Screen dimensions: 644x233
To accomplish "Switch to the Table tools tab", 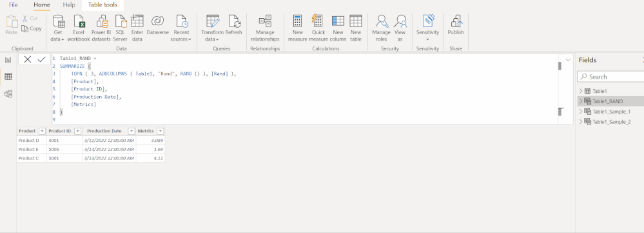I will click(x=102, y=5).
